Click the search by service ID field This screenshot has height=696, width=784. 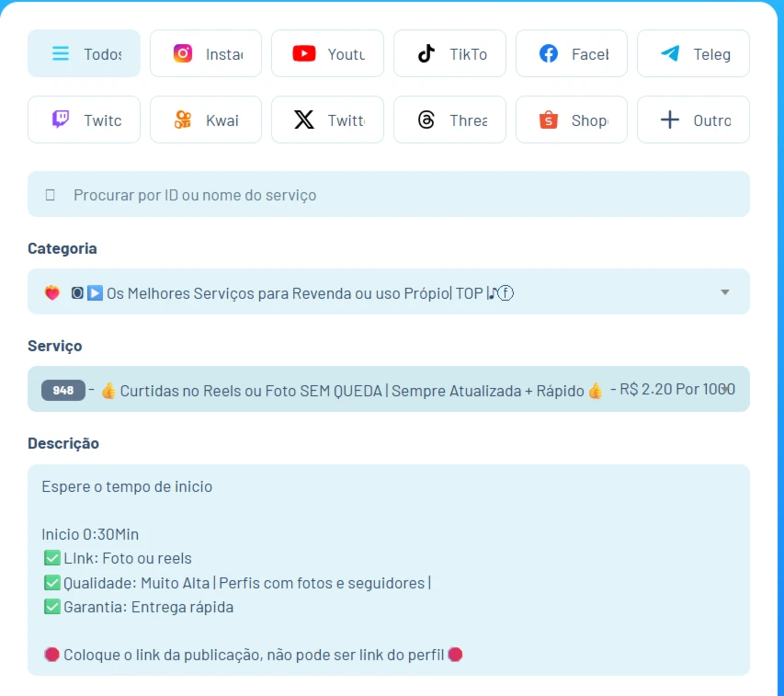click(388, 194)
